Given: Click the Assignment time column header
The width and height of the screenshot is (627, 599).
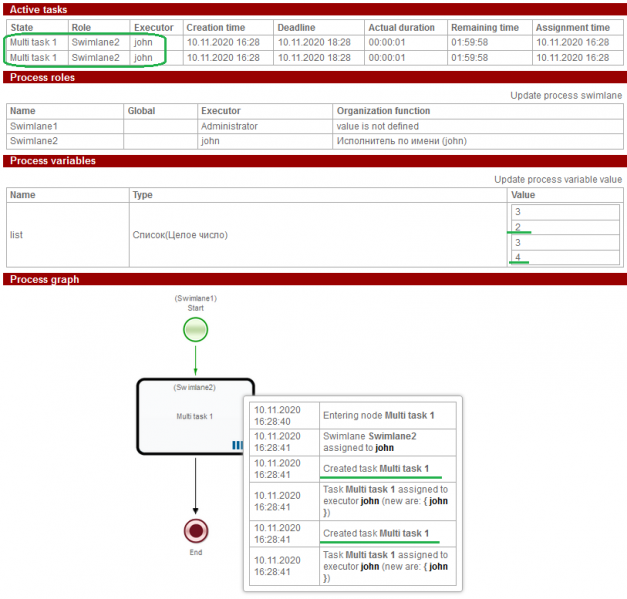Looking at the screenshot, I should 572,27.
